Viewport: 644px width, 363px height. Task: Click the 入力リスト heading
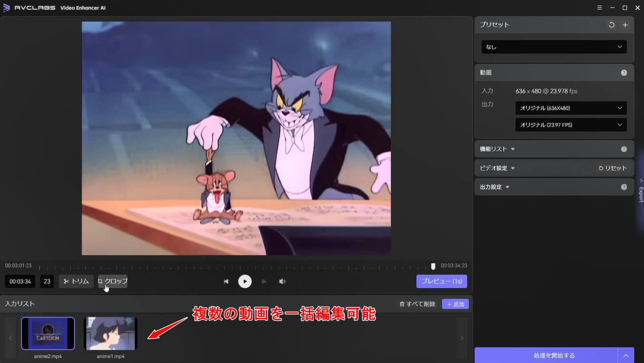[20, 304]
